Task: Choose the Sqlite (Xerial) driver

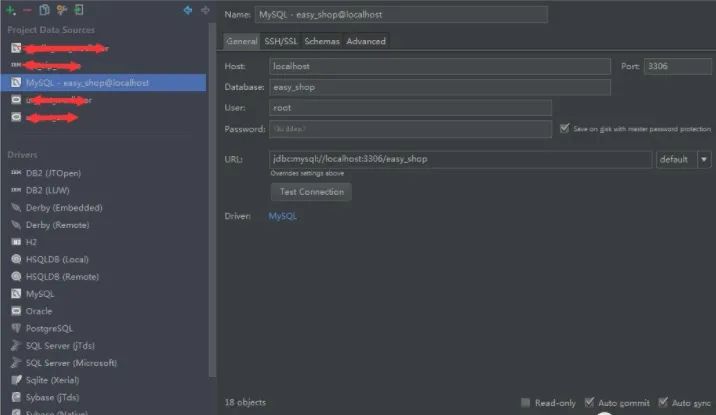Action: 52,380
